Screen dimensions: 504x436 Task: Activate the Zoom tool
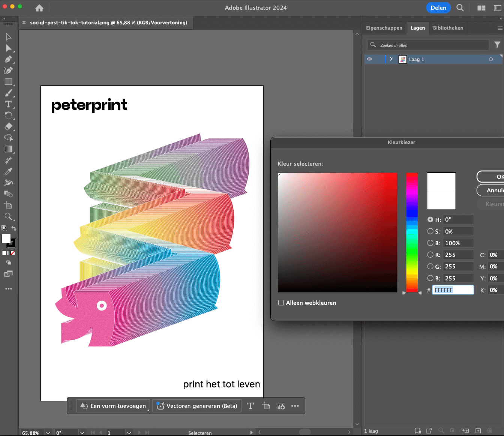point(8,217)
